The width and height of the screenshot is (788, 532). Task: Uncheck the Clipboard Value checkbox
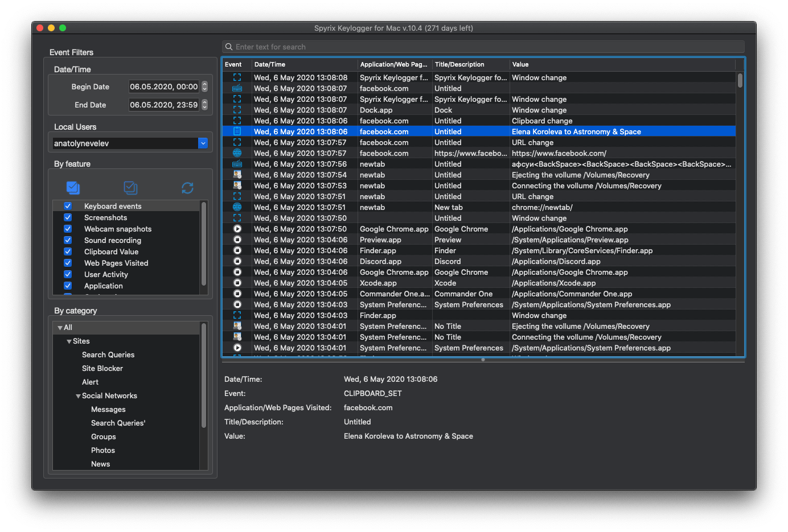pyautogui.click(x=68, y=251)
